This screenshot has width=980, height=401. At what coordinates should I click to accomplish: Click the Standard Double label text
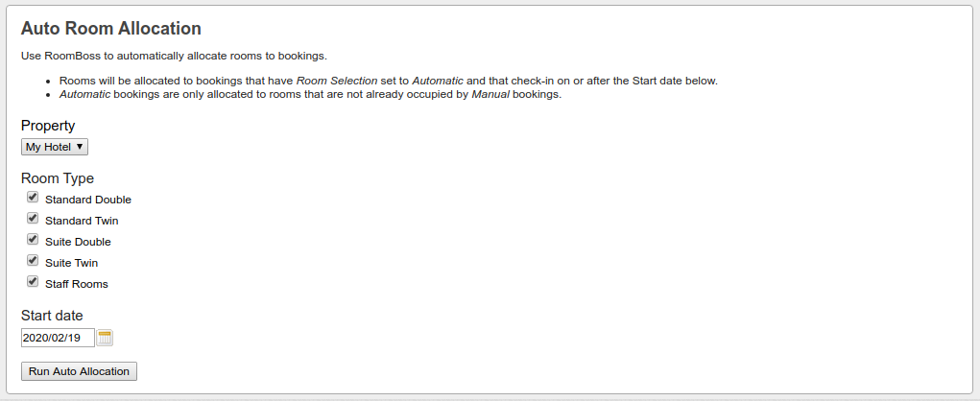(88, 200)
